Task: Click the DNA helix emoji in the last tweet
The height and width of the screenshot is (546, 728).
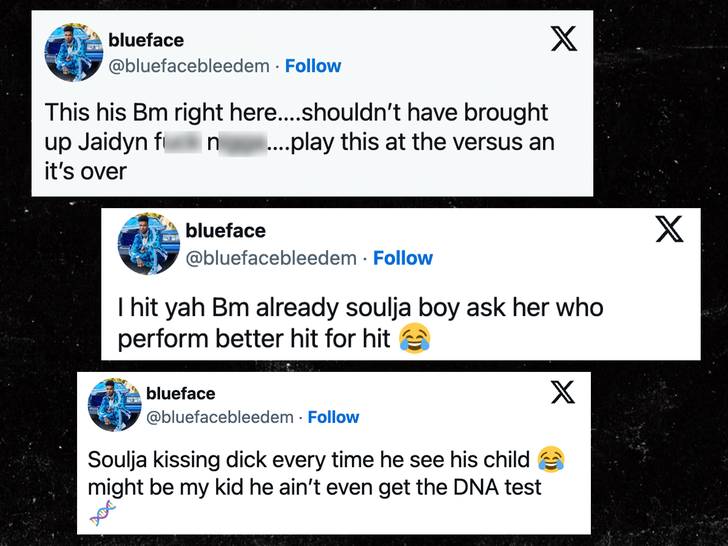Action: pos(103,513)
